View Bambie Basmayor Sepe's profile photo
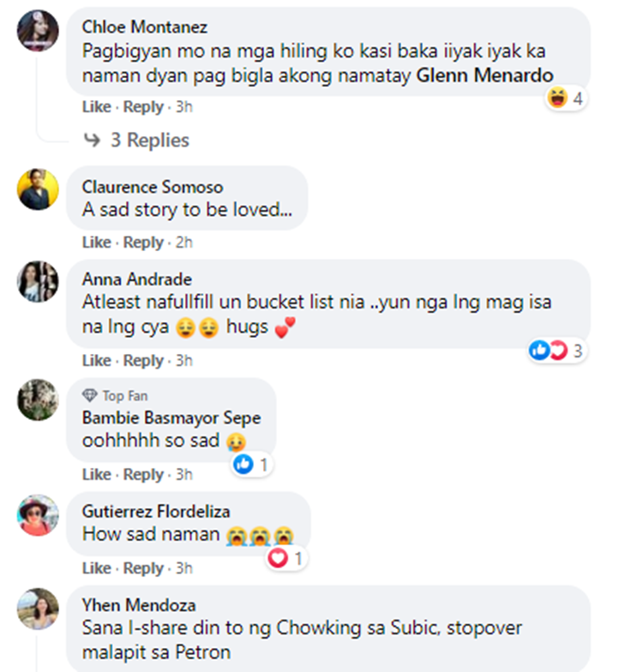The height and width of the screenshot is (672, 643). point(38,399)
